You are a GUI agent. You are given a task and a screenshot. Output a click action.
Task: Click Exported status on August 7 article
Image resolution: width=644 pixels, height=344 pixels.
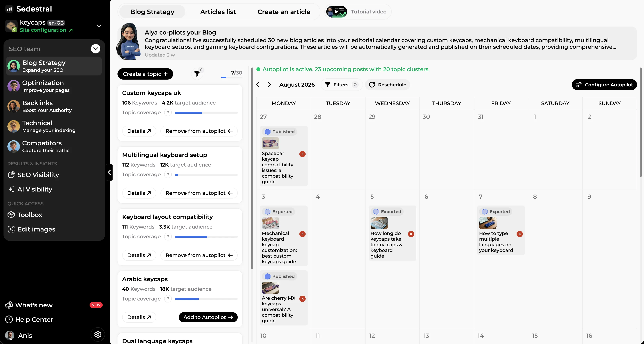click(496, 212)
